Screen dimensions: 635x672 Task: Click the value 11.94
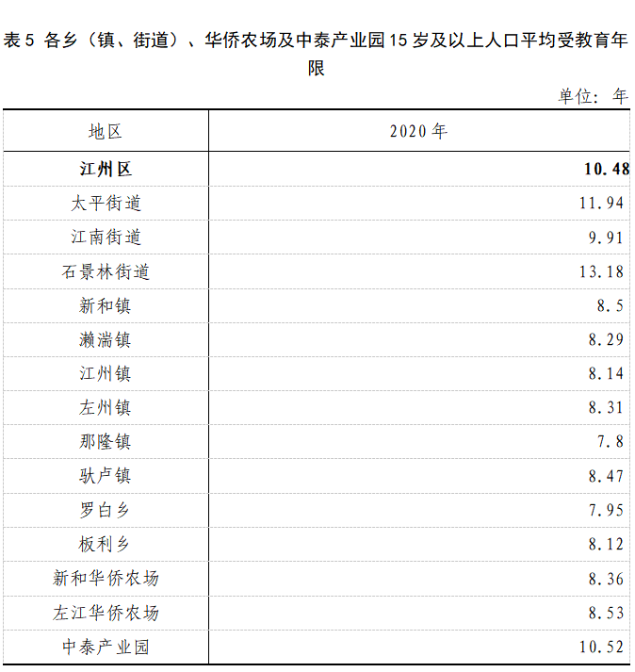602,203
